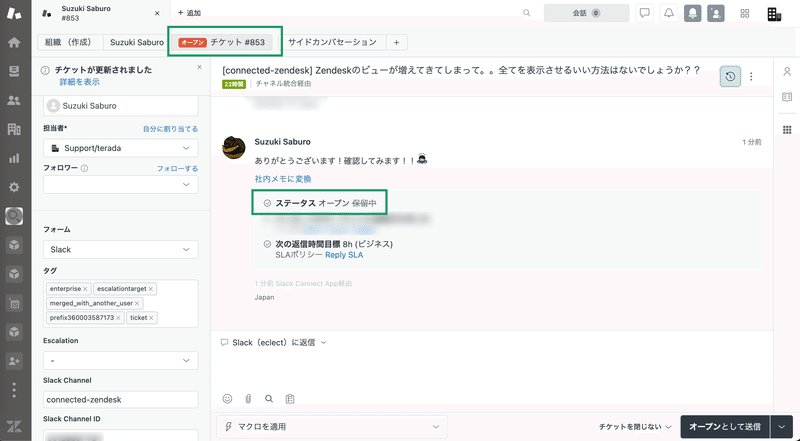Open the apply macro dropdown

click(332, 427)
